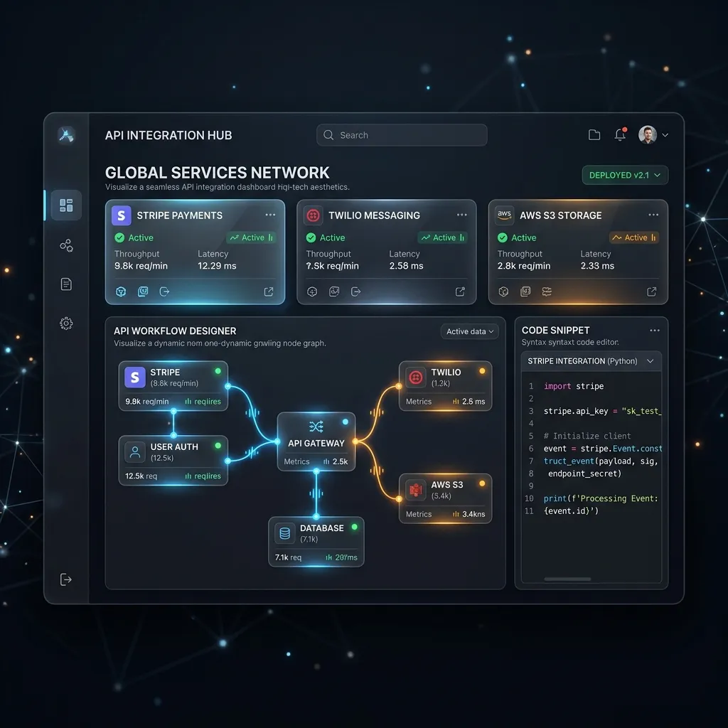This screenshot has height=728, width=728.
Task: Toggle the trend Active badge on Stripe Payments
Action: pos(251,237)
